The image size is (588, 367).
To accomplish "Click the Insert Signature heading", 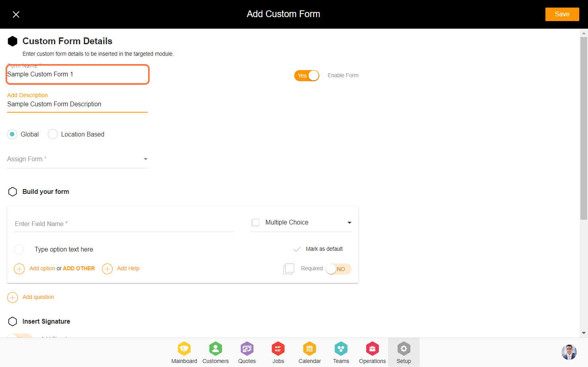I will pyautogui.click(x=46, y=322).
